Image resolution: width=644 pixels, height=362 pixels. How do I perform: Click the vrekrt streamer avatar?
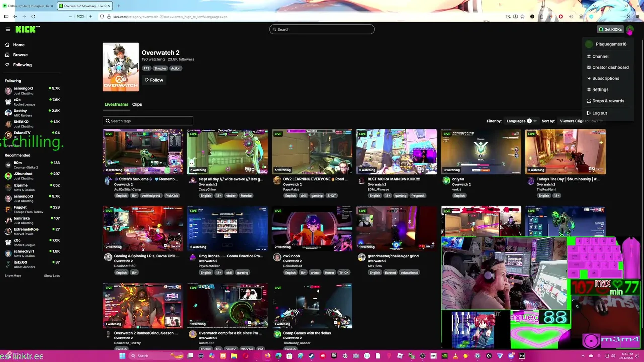446,180
